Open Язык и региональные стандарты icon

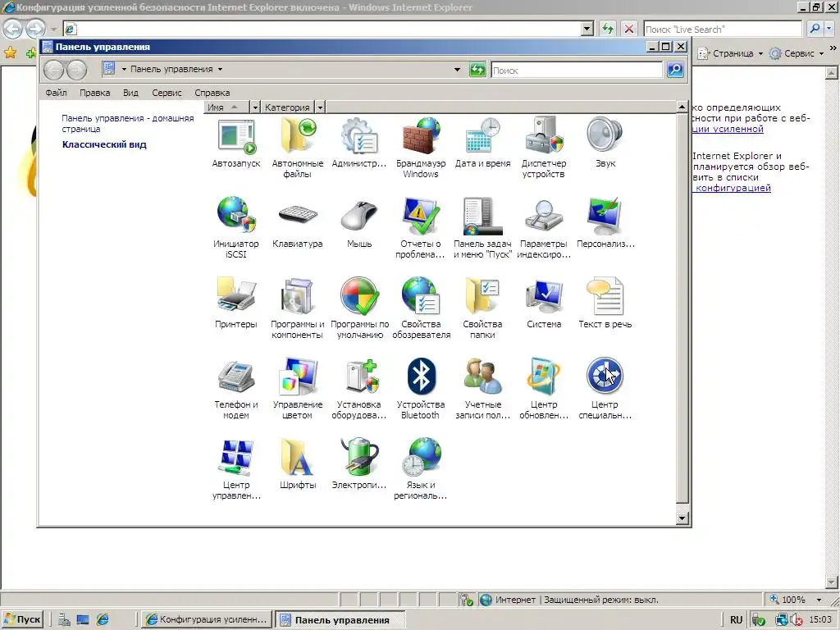[421, 469]
